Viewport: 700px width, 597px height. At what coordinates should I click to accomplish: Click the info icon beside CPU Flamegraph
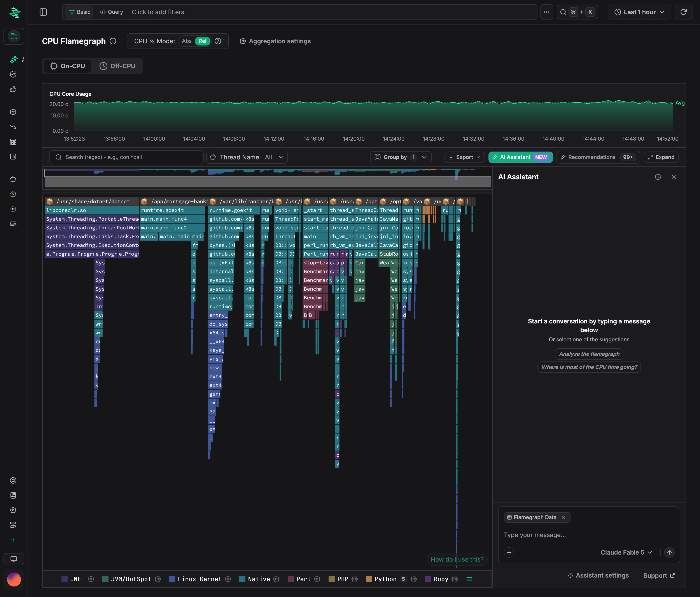coord(113,41)
